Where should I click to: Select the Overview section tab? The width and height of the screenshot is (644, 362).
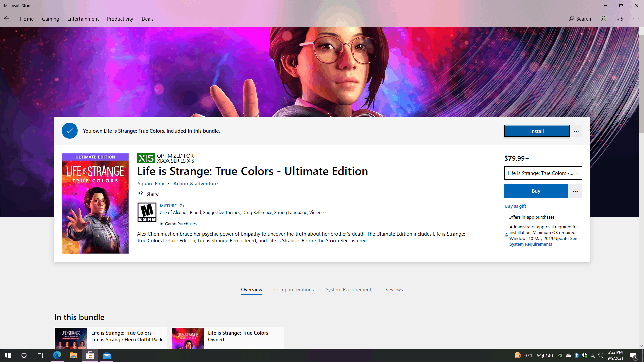(252, 290)
